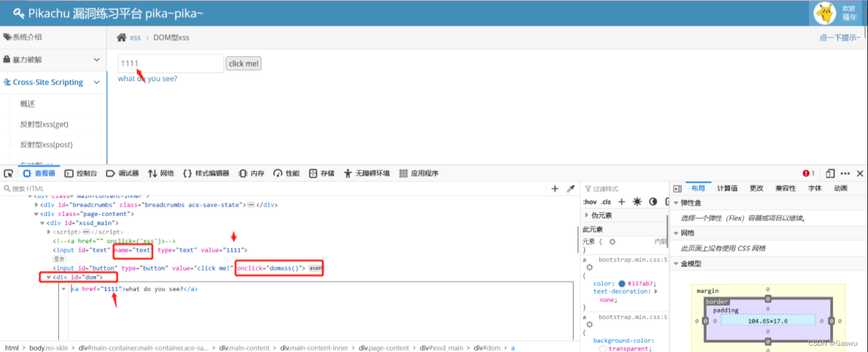This screenshot has width=868, height=352.
Task: Toggle the three-pane inspector sidebar icon
Action: coord(677,189)
